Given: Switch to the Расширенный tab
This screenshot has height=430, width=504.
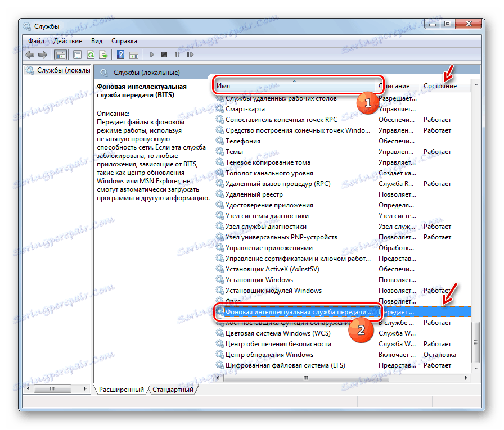Looking at the screenshot, I should [x=121, y=389].
